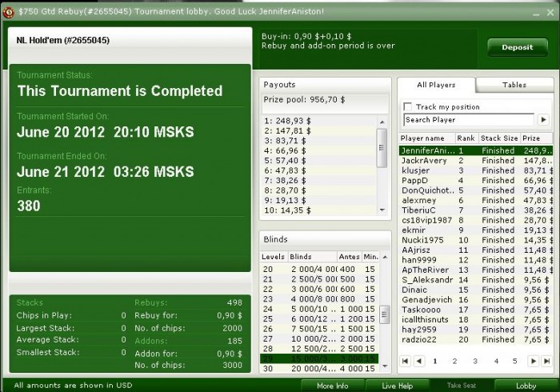Select player row cs18vip1987
The image size is (560, 392).
pyautogui.click(x=476, y=220)
